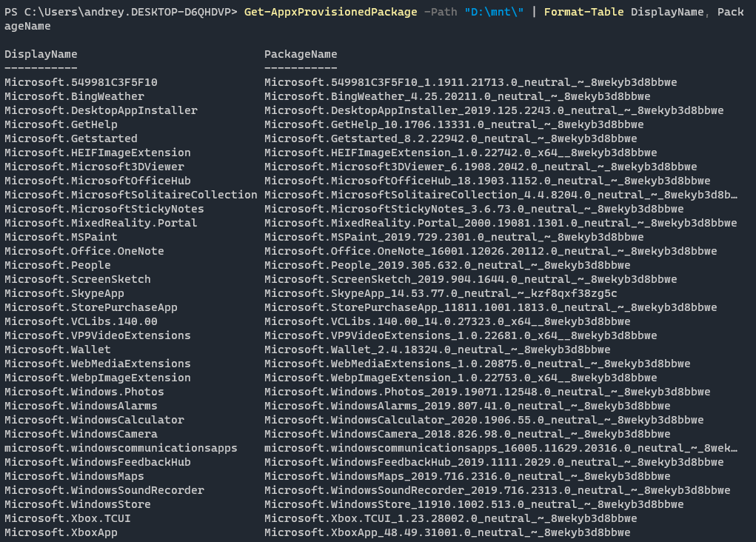
Task: Select the Get-AppxProvisionedPackage command text
Action: (x=331, y=12)
